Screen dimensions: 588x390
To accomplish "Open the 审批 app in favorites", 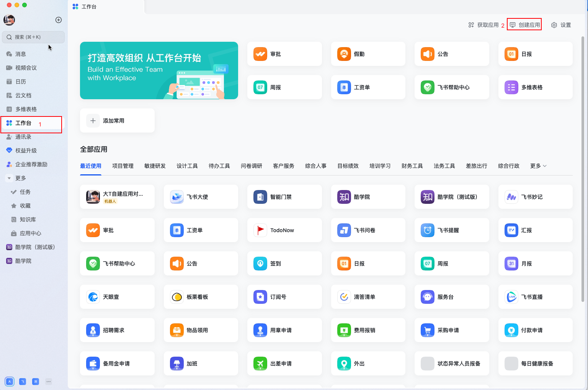I will [284, 54].
